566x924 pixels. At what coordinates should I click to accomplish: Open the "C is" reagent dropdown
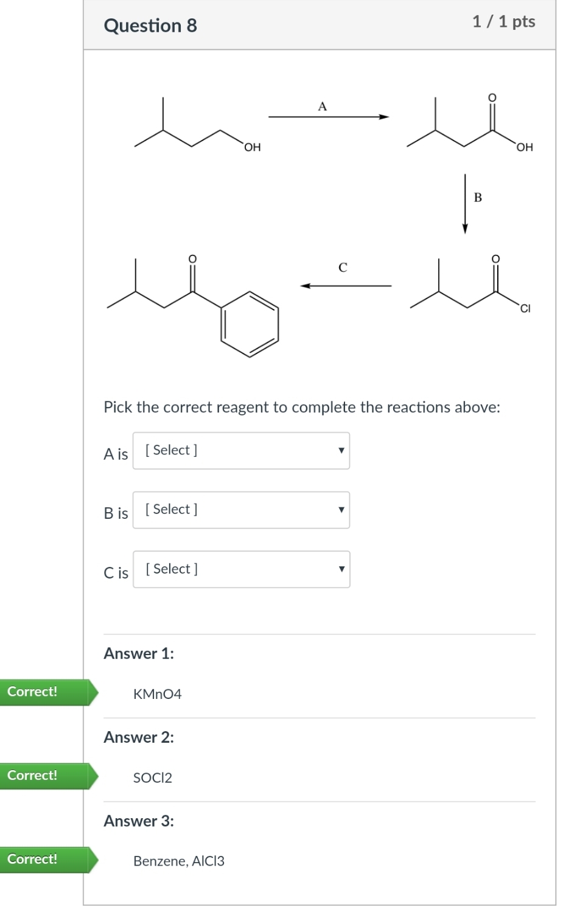[241, 569]
